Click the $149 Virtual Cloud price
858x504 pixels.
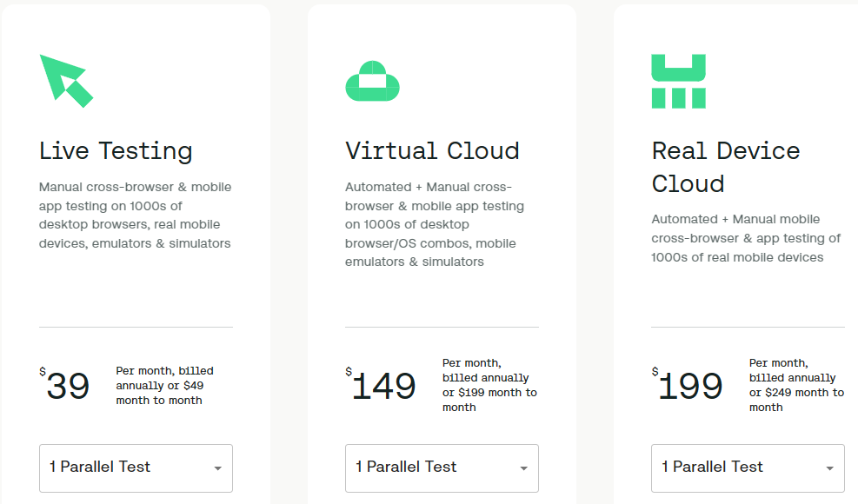point(381,384)
